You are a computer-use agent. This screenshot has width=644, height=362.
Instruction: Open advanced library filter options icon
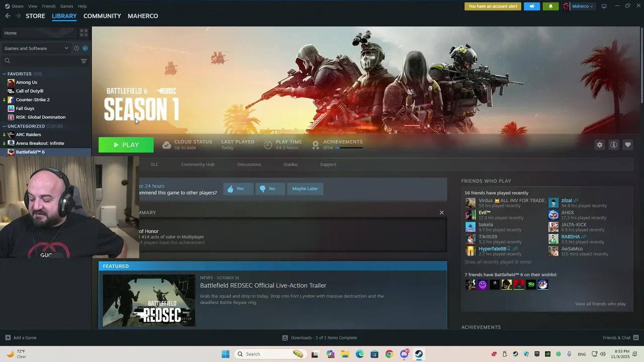pos(84,61)
